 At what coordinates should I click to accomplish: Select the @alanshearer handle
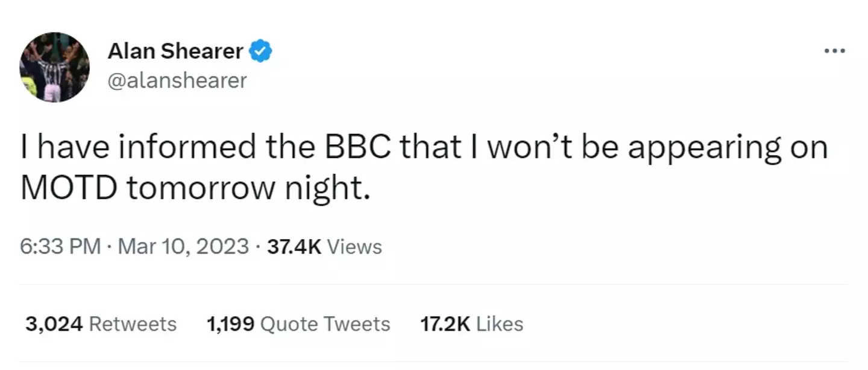coord(177,80)
